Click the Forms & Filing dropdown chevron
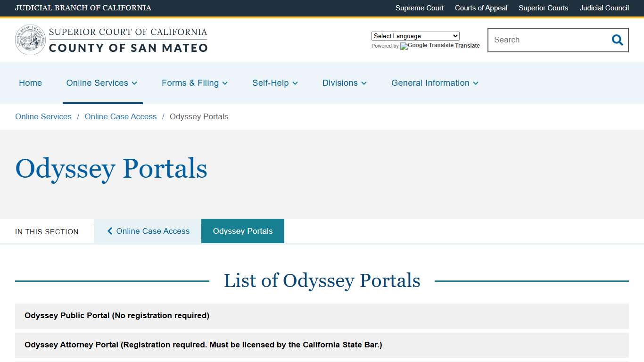The image size is (644, 362). pos(225,83)
